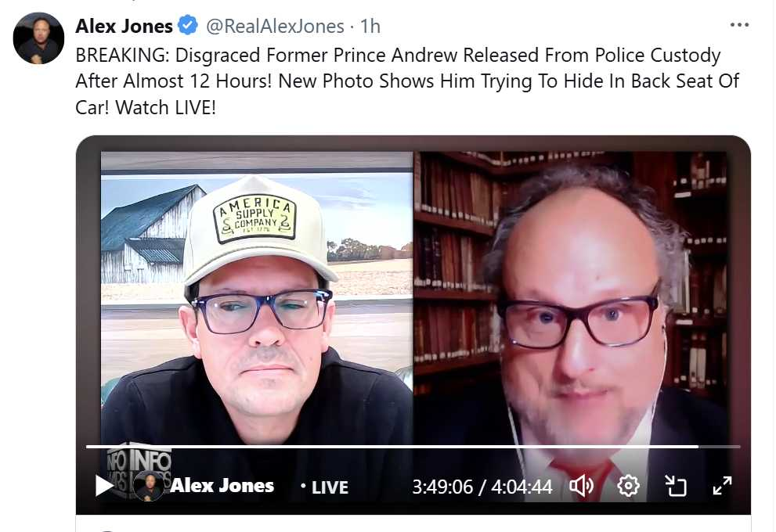Select the Alex Jones label inside the video player

[x=222, y=486]
